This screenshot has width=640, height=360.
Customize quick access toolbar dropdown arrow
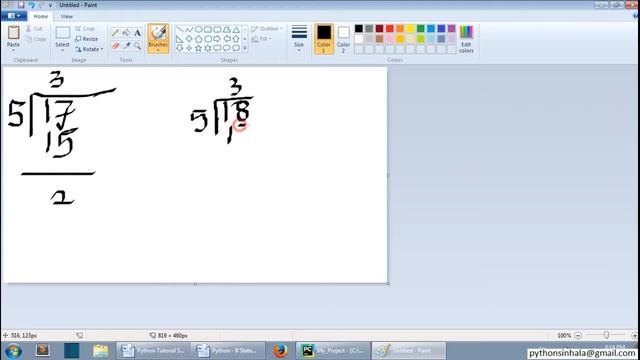[50, 5]
